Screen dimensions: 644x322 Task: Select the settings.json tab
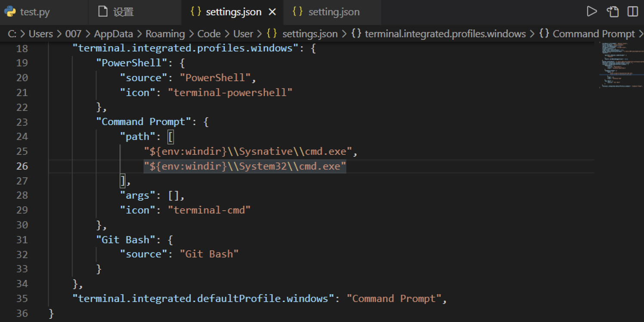click(x=232, y=12)
